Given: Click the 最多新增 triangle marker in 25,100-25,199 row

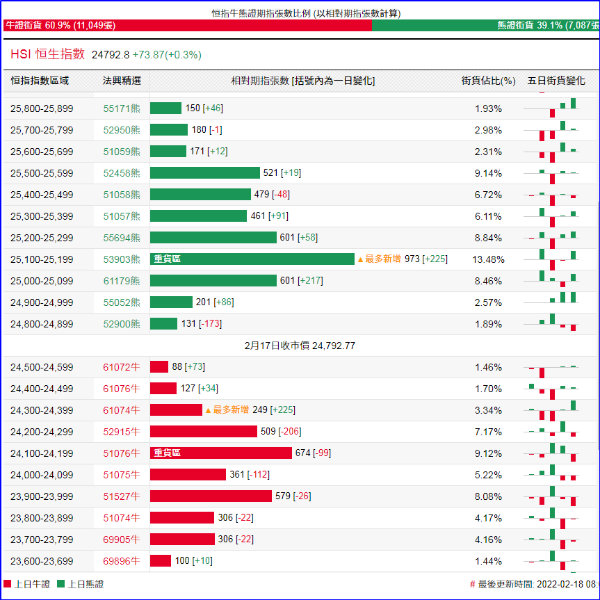Looking at the screenshot, I should coord(361,259).
